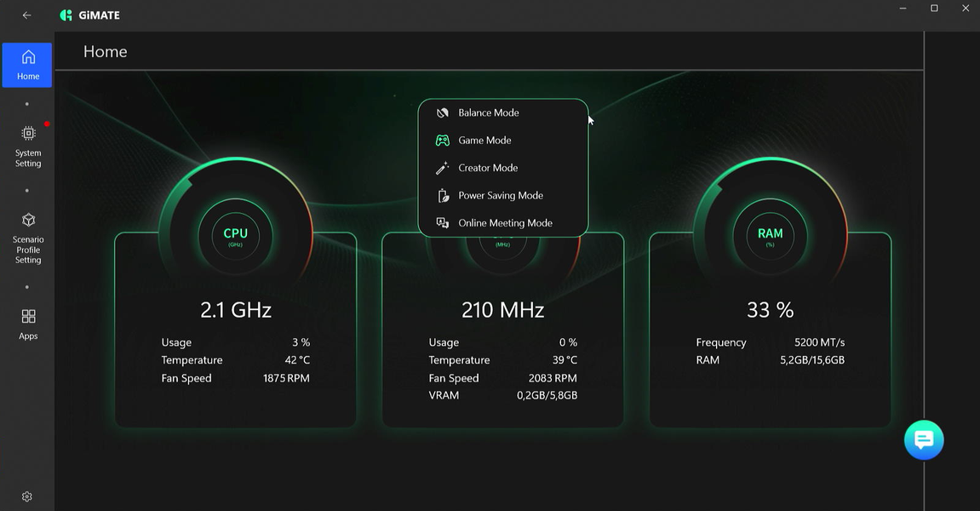Screen dimensions: 980x511
Task: Click the CPU gauge dial
Action: pos(236,236)
